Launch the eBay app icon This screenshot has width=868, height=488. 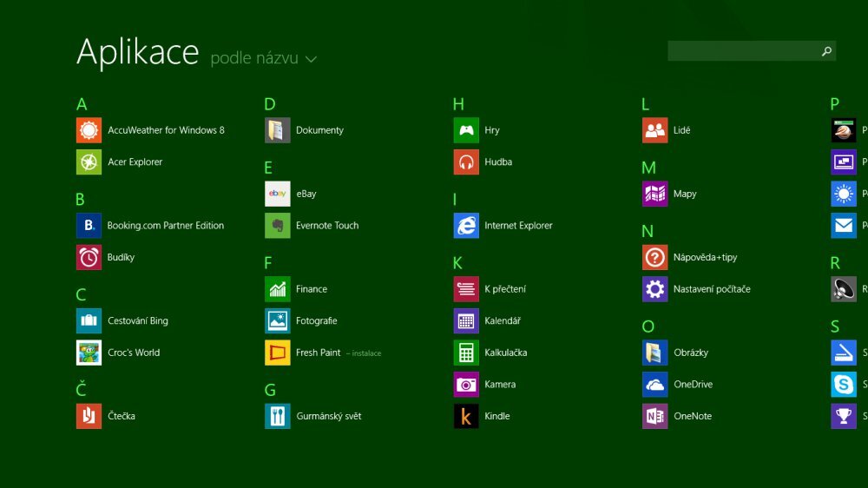coord(278,194)
